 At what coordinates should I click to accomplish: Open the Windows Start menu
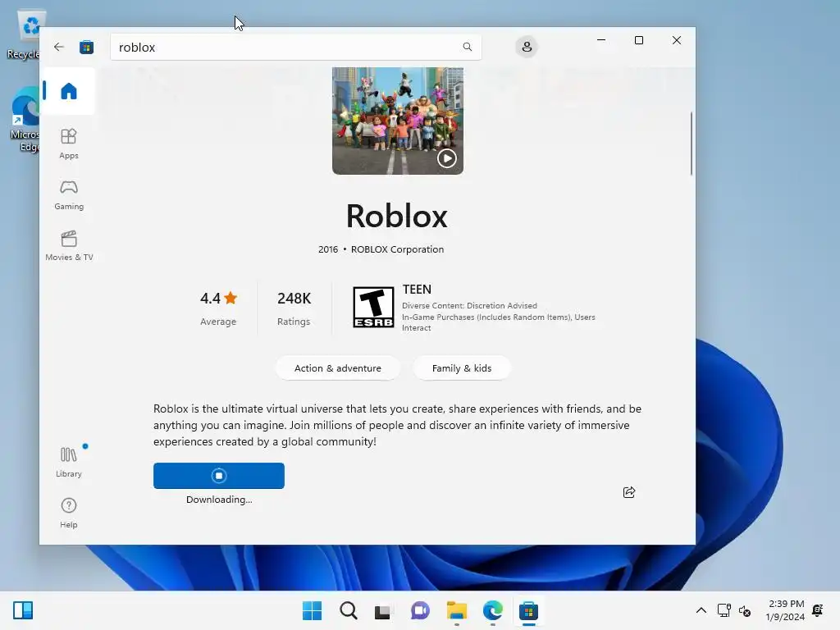click(312, 610)
